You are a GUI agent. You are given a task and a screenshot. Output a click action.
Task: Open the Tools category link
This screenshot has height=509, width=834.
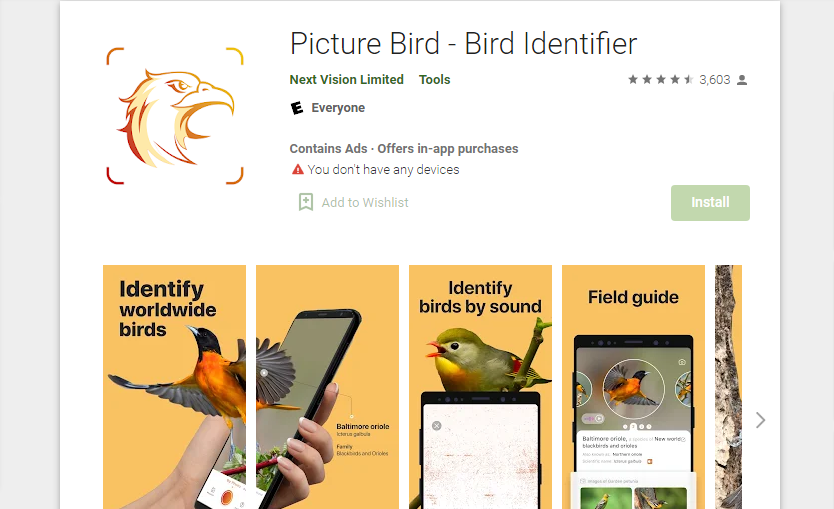(435, 80)
